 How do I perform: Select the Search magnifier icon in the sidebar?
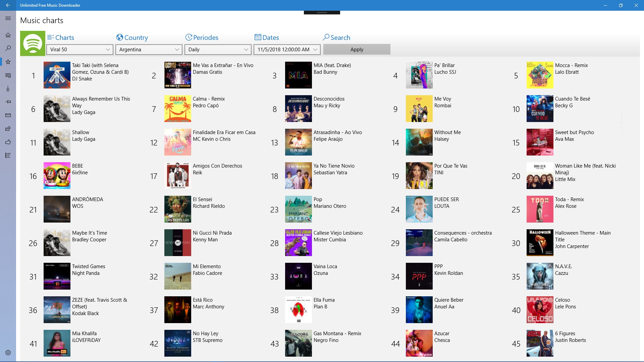click(x=8, y=48)
